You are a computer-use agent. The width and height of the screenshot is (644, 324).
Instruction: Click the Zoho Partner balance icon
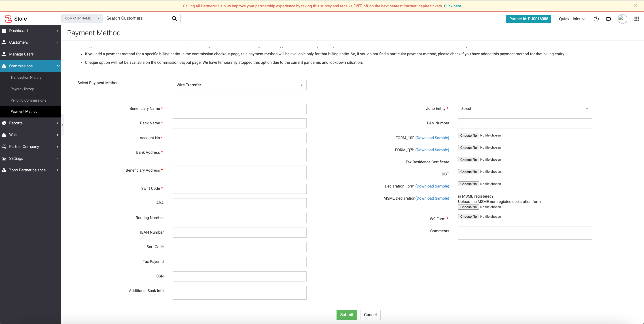pyautogui.click(x=4, y=170)
